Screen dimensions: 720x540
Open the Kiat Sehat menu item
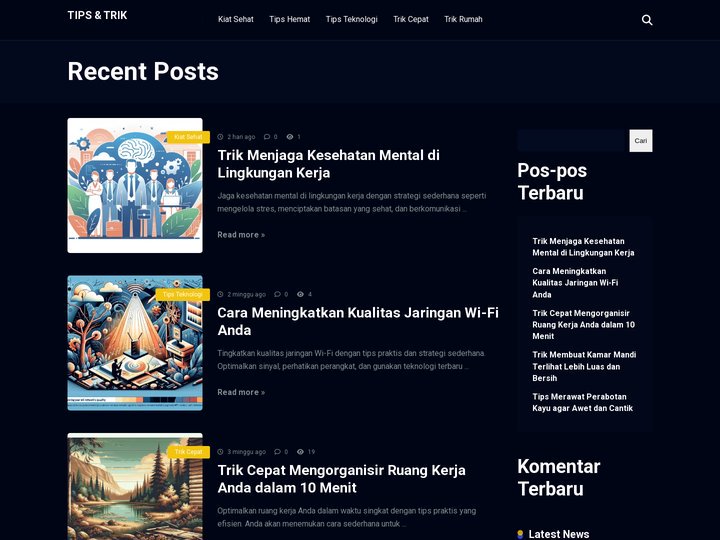(x=236, y=19)
